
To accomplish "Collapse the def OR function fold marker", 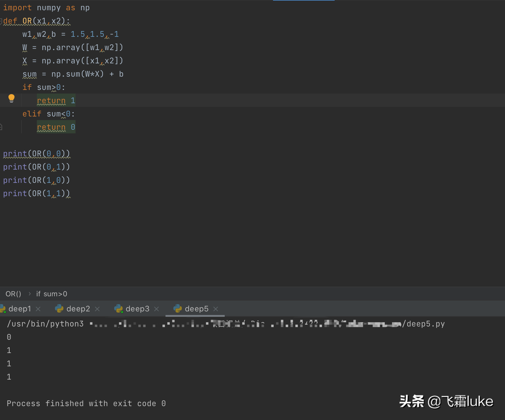I will click(x=1, y=21).
